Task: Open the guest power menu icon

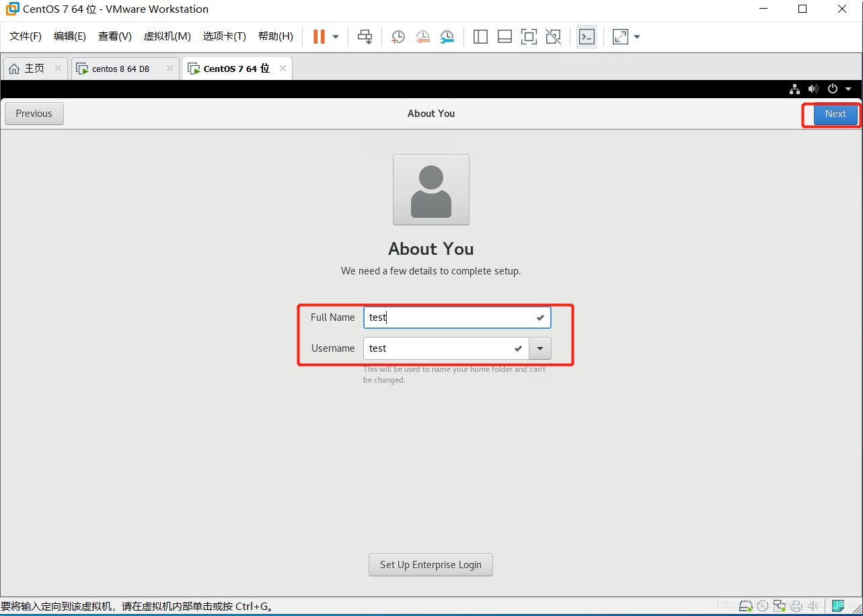Action: tap(833, 89)
